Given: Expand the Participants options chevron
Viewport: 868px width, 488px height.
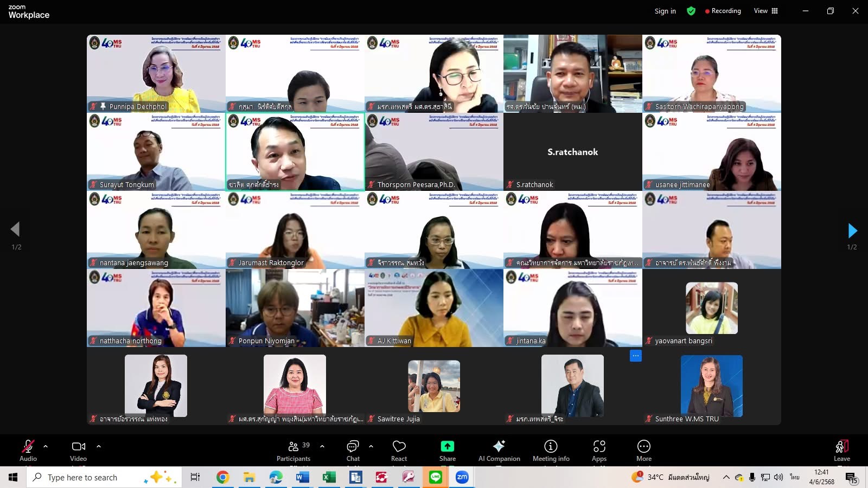Looking at the screenshot, I should click(322, 446).
